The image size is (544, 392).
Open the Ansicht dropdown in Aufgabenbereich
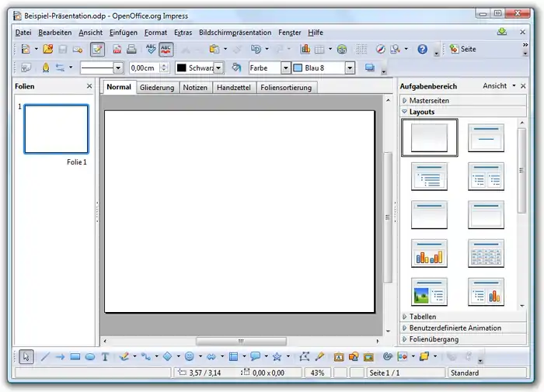(499, 86)
